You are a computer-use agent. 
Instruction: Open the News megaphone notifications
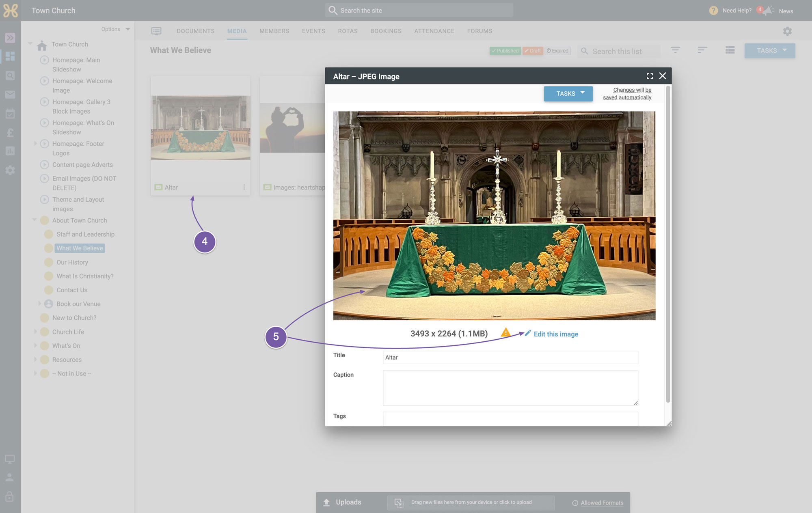coord(767,11)
